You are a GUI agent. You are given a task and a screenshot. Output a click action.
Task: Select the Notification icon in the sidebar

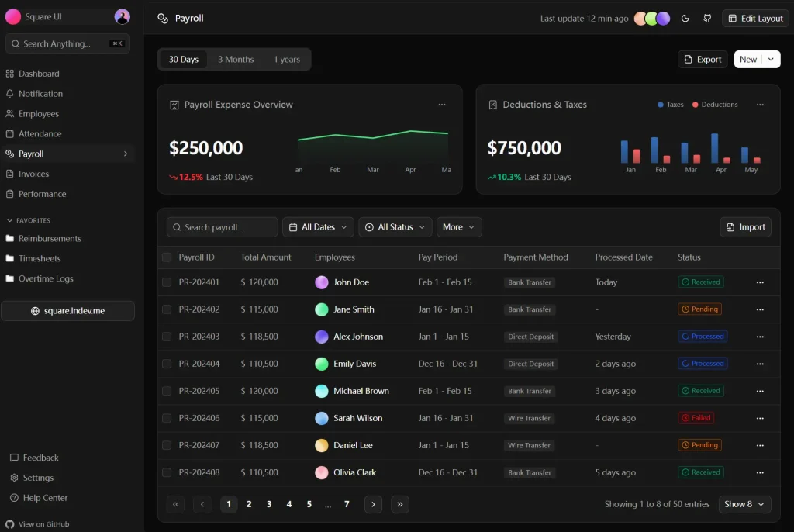[x=12, y=93]
